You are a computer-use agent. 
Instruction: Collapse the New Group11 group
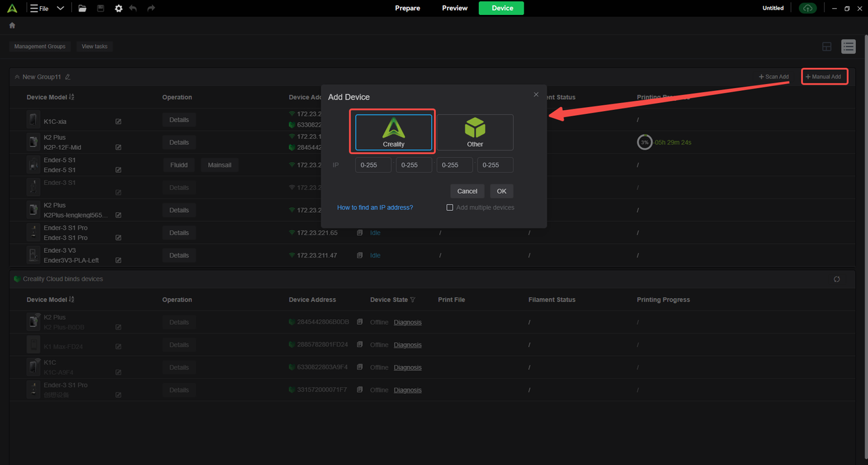point(17,77)
